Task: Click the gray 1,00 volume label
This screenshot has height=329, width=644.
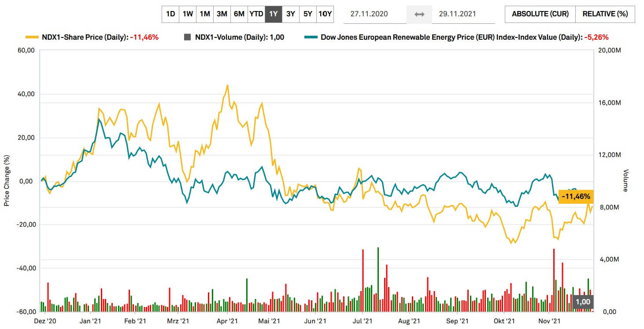Action: tap(583, 302)
